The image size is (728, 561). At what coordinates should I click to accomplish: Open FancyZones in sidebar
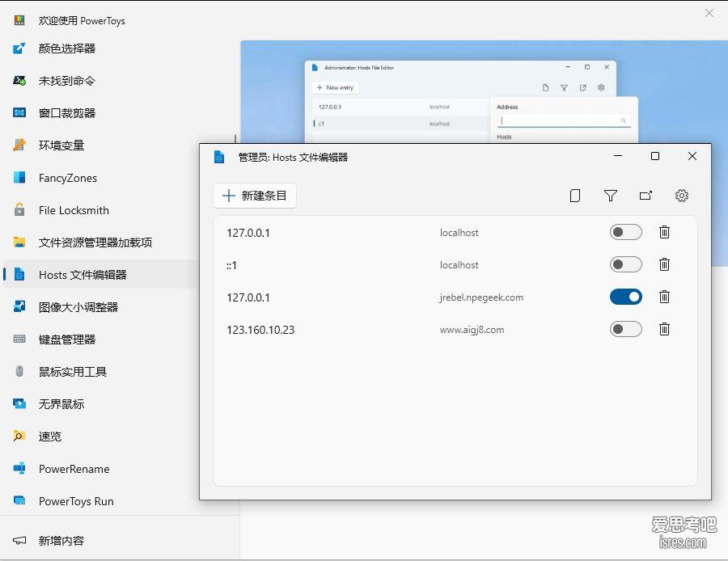[68, 178]
